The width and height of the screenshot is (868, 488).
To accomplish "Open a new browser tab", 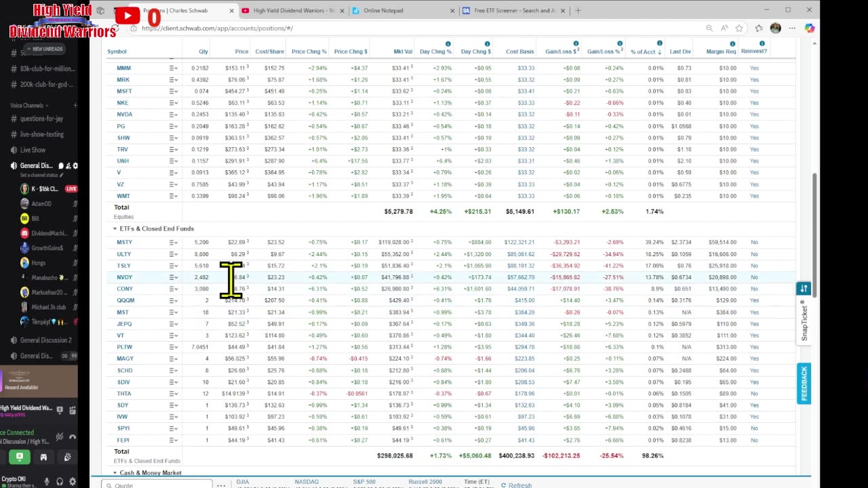I will pos(578,11).
